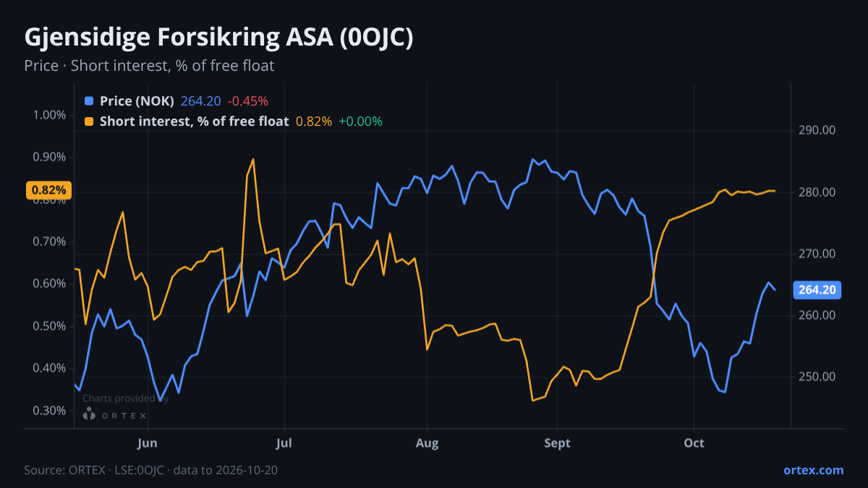
Task: Click the Oct x-axis label
Action: (694, 442)
